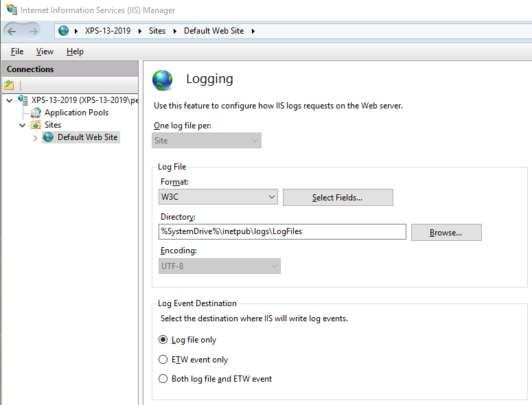Click the XPS-13-2019 server icon in tree
This screenshot has height=405, width=532.
click(23, 100)
